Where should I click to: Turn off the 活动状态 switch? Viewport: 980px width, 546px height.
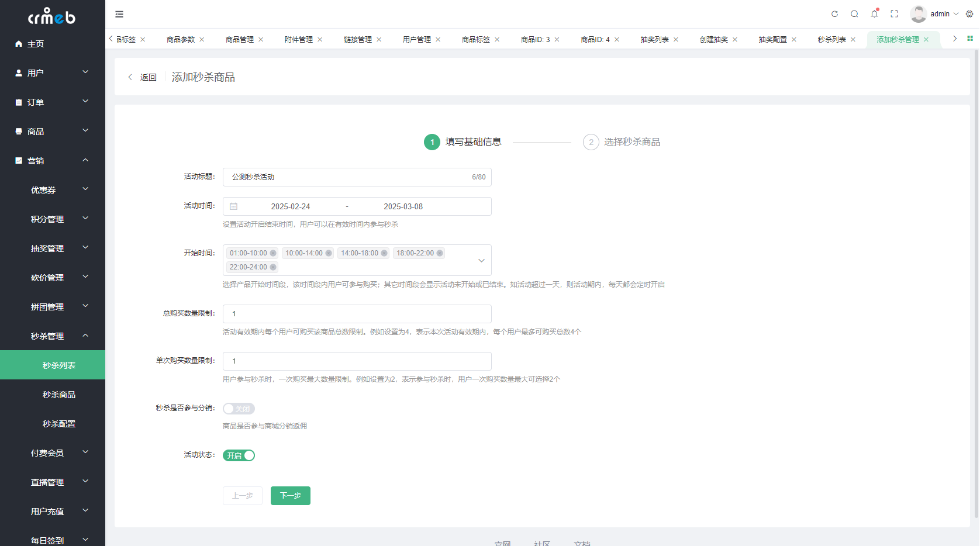tap(239, 455)
